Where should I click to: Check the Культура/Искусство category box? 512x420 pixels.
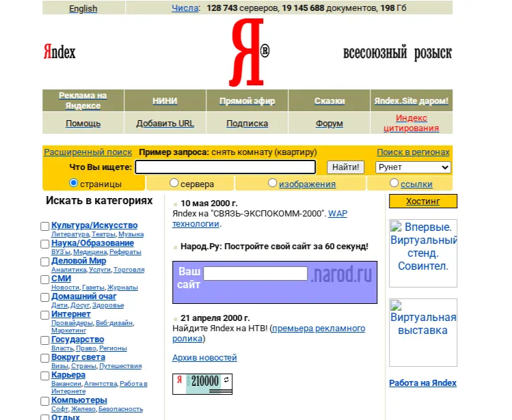coord(44,226)
